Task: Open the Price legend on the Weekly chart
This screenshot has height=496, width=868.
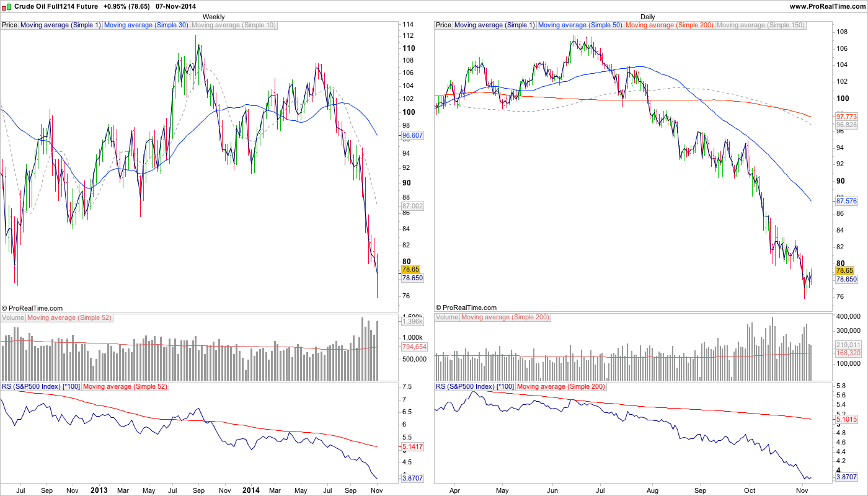Action: tap(10, 25)
